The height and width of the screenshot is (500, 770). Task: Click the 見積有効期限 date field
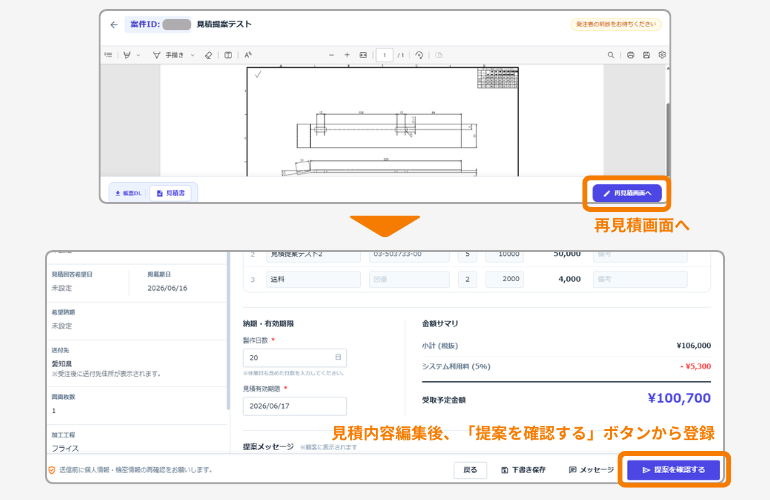(x=295, y=406)
